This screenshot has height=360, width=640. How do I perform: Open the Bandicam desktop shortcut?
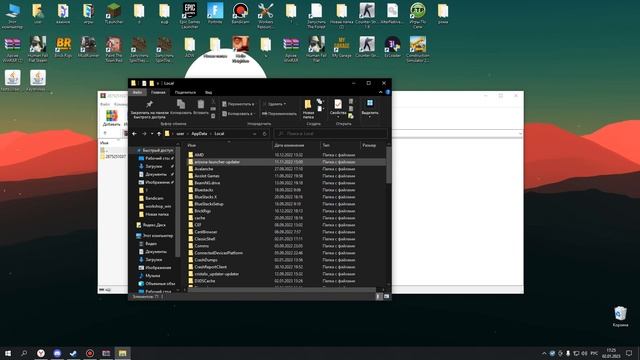pyautogui.click(x=240, y=13)
